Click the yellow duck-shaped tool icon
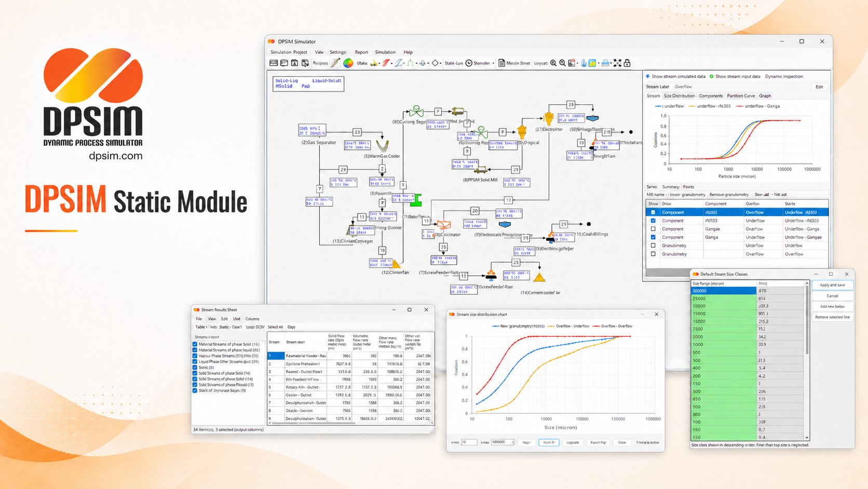868x489 pixels. tap(373, 63)
